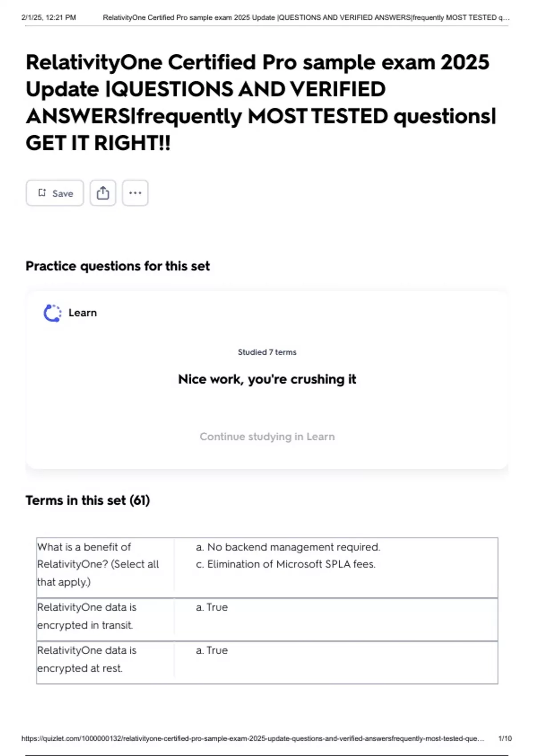
Task: Click the Save button
Action: pos(55,193)
